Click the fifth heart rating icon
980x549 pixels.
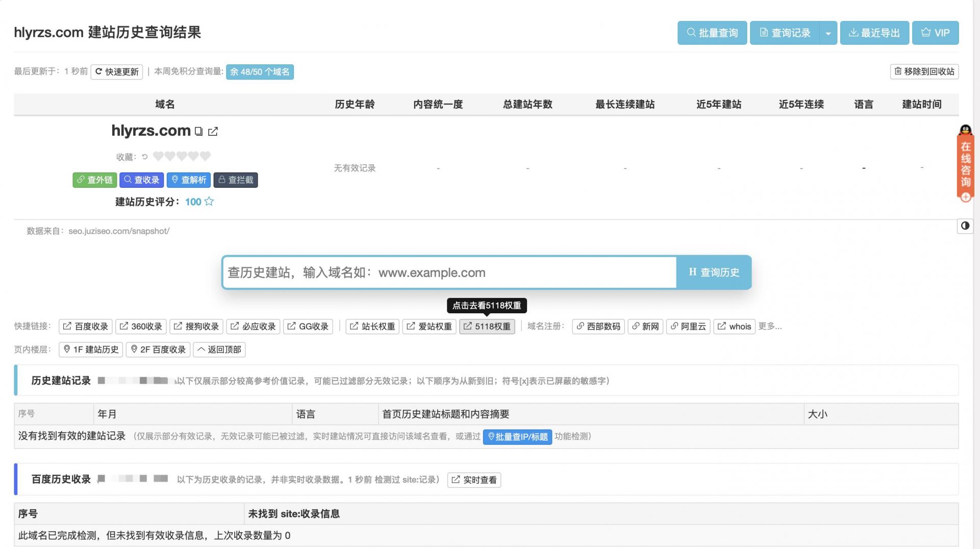pos(205,156)
